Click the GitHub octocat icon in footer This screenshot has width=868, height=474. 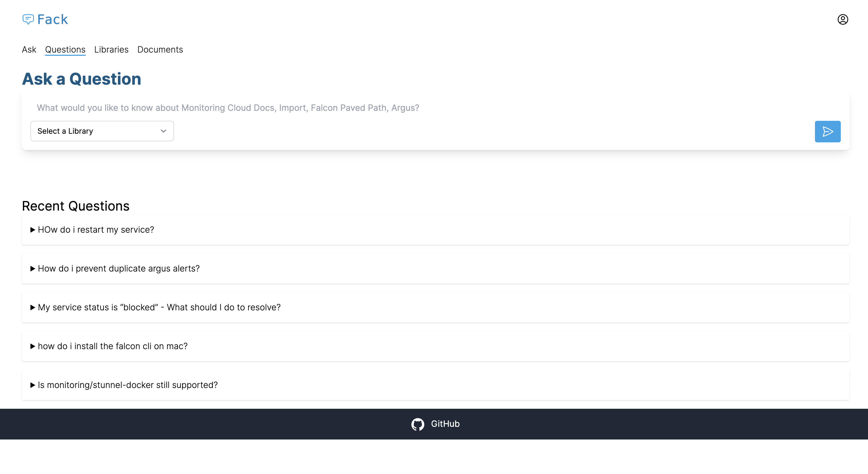click(418, 424)
